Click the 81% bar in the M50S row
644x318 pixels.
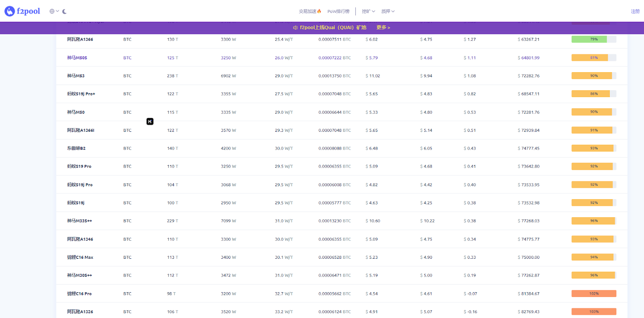pyautogui.click(x=594, y=58)
